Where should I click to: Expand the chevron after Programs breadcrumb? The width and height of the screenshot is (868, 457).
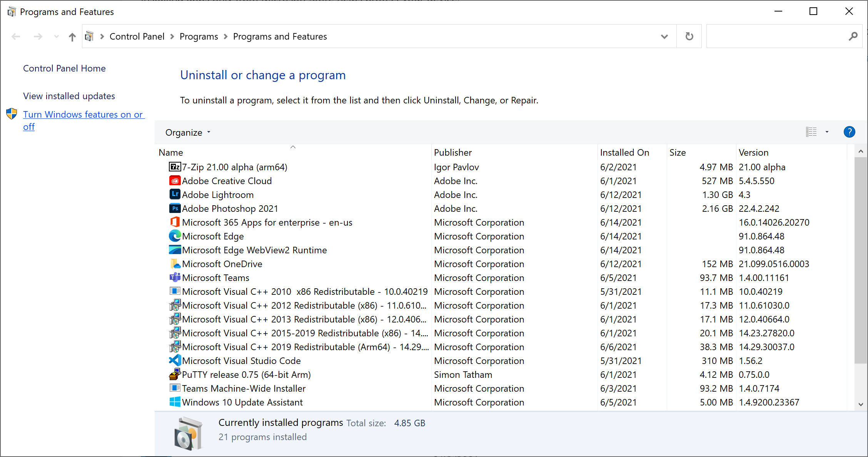click(x=225, y=37)
